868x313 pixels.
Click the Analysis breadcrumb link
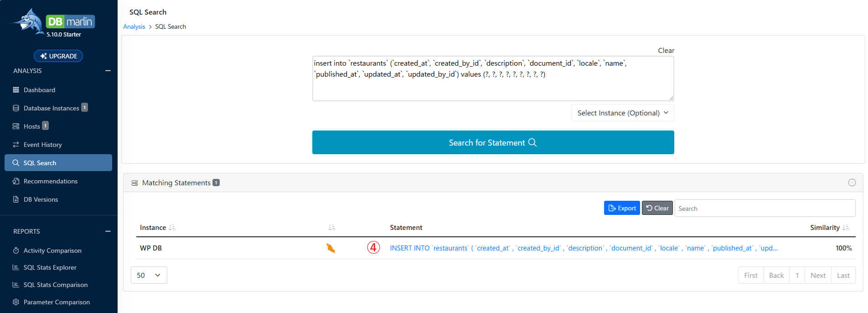(x=134, y=26)
